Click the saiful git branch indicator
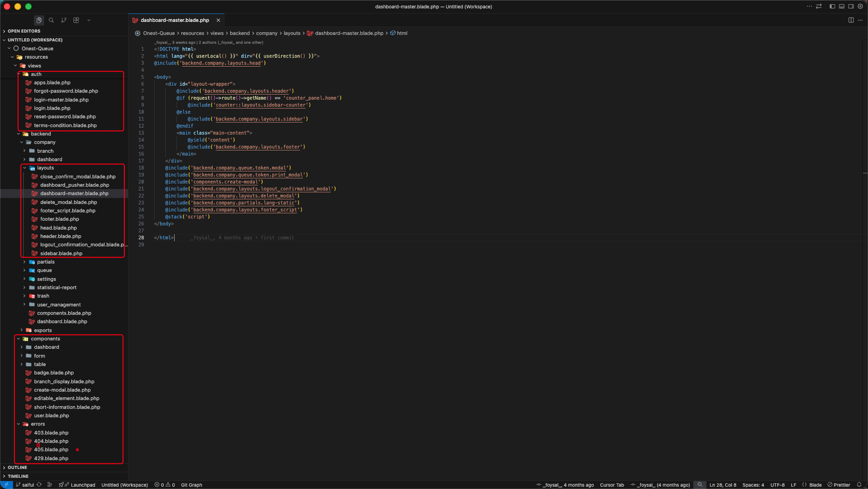Image resolution: width=868 pixels, height=489 pixels. (x=25, y=485)
